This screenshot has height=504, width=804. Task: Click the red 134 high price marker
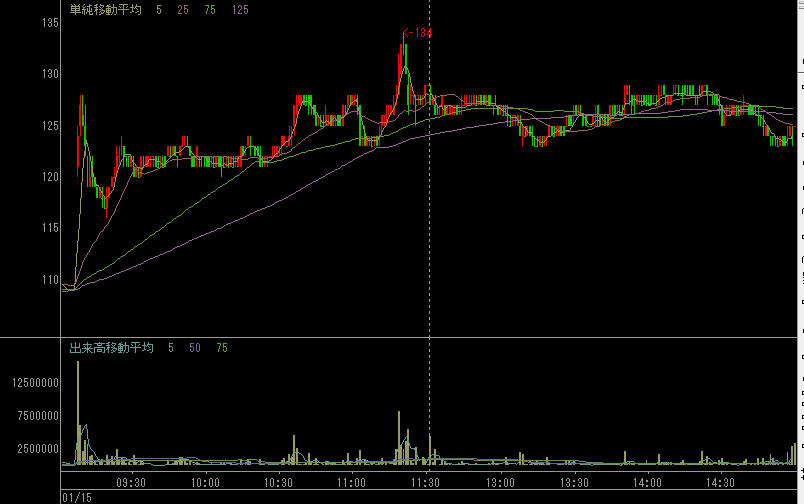417,34
